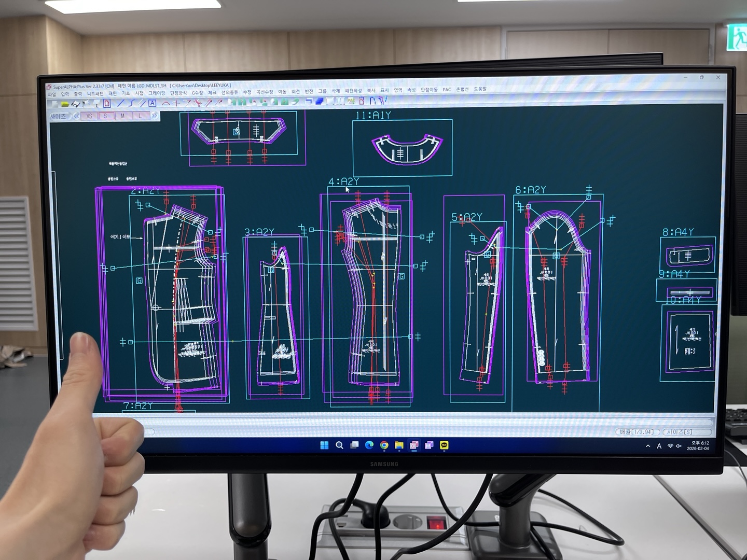Open KakaoTalk from the taskbar
Screen dimensions: 747x560
tap(444, 445)
